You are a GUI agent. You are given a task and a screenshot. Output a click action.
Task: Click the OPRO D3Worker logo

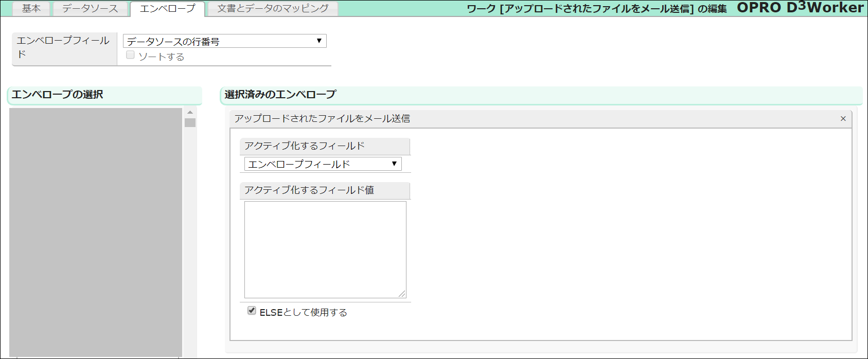(x=800, y=8)
